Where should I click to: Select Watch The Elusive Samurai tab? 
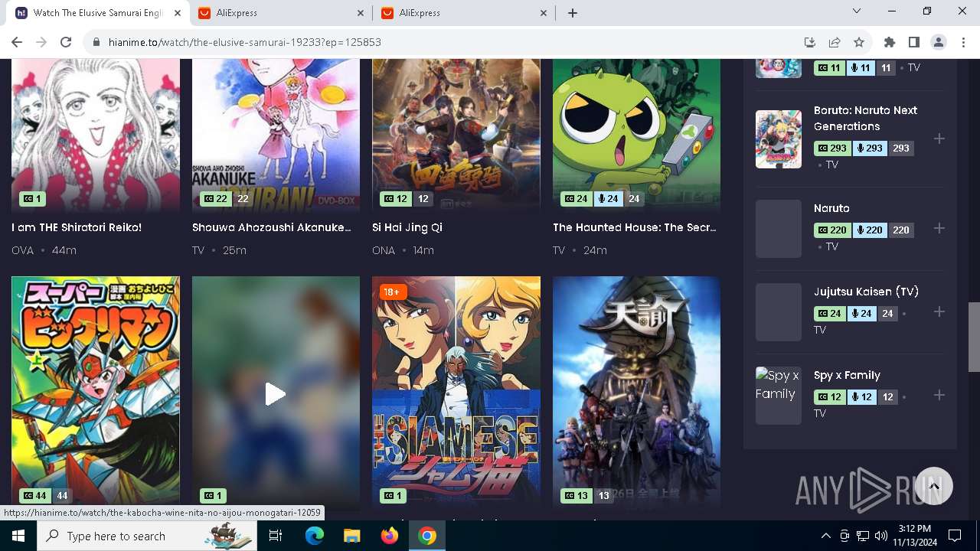[x=97, y=13]
